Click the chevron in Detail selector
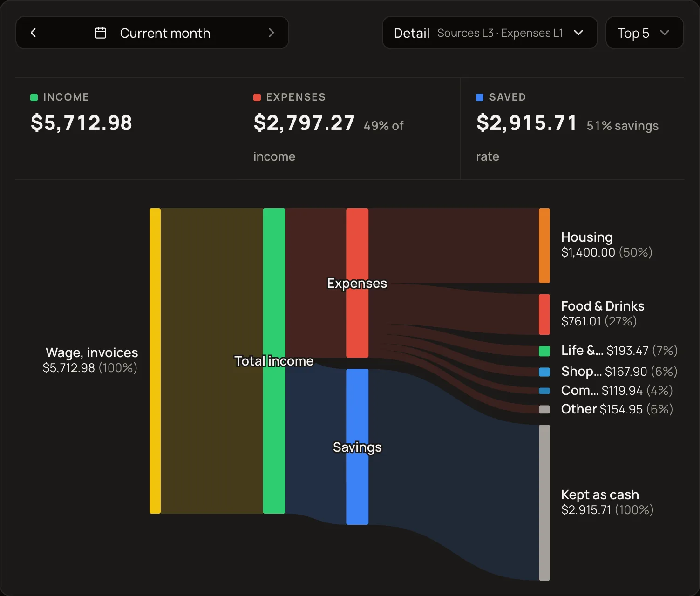Image resolution: width=700 pixels, height=596 pixels. (578, 33)
